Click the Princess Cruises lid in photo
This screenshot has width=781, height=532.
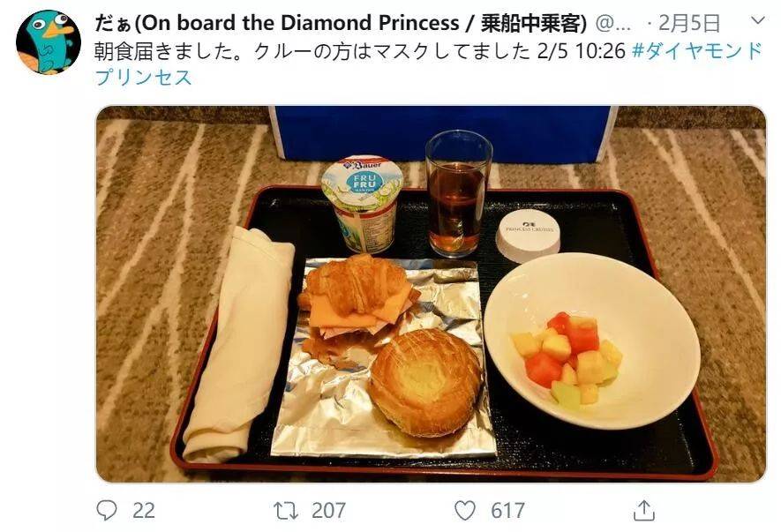coord(528,235)
